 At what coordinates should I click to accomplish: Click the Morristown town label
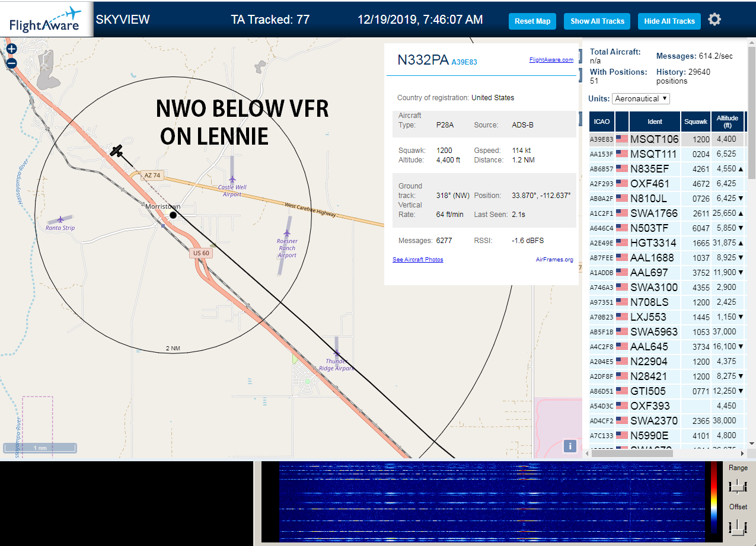click(x=163, y=206)
